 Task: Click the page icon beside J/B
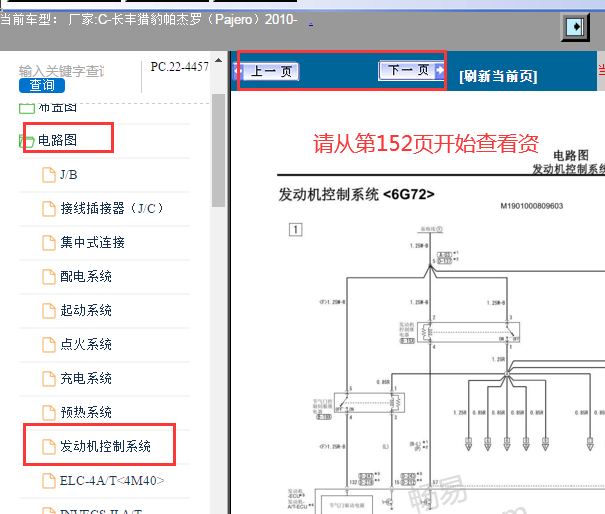[x=49, y=175]
